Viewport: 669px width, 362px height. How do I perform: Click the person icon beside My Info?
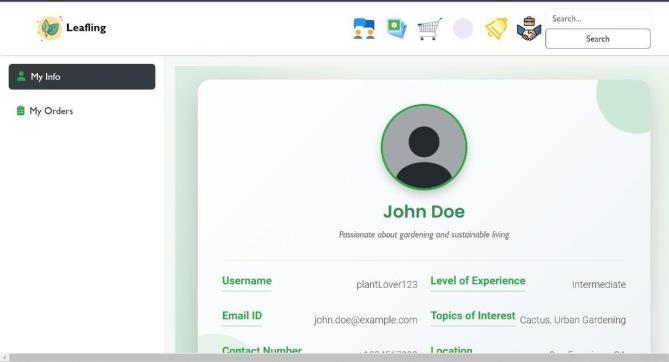[21, 76]
